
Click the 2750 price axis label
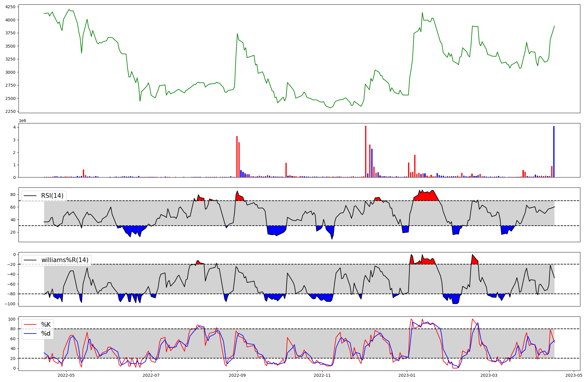(x=11, y=85)
